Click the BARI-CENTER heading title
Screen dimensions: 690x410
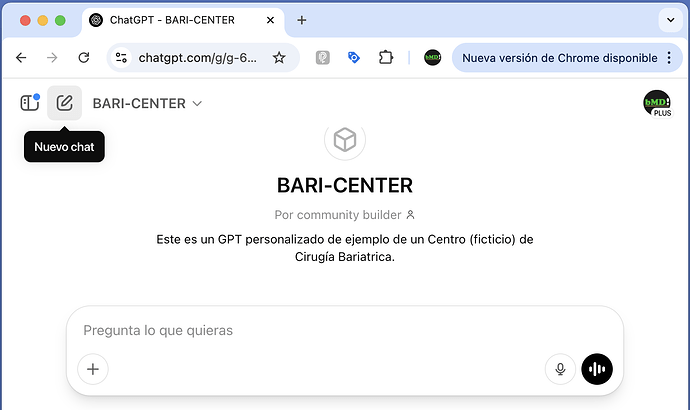pos(345,185)
